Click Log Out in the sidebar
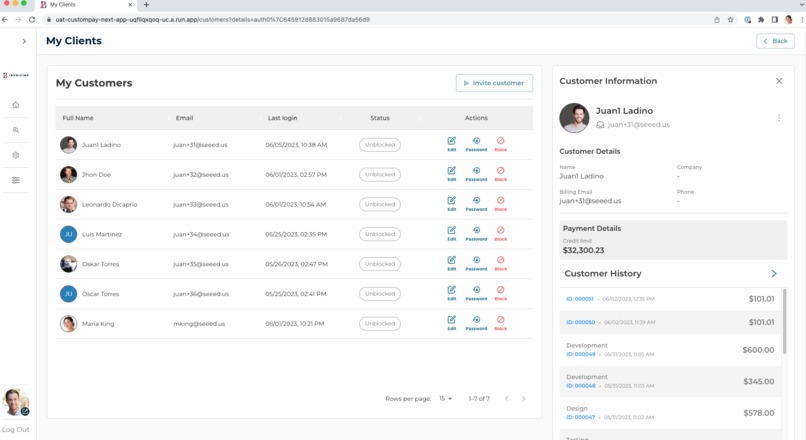This screenshot has height=440, width=806. point(15,429)
